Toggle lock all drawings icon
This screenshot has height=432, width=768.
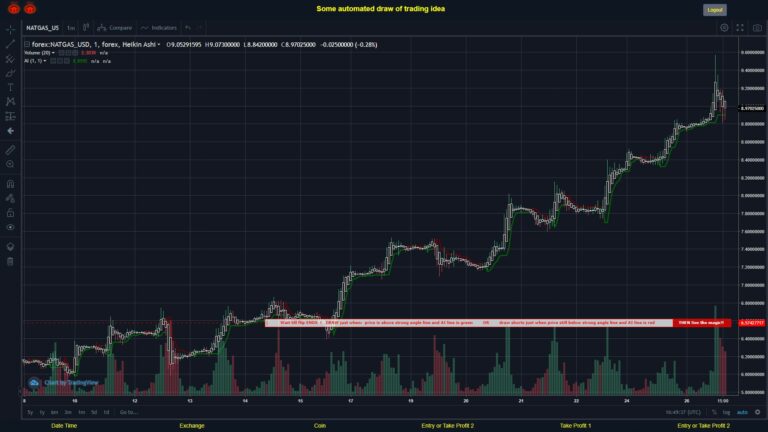(10, 213)
